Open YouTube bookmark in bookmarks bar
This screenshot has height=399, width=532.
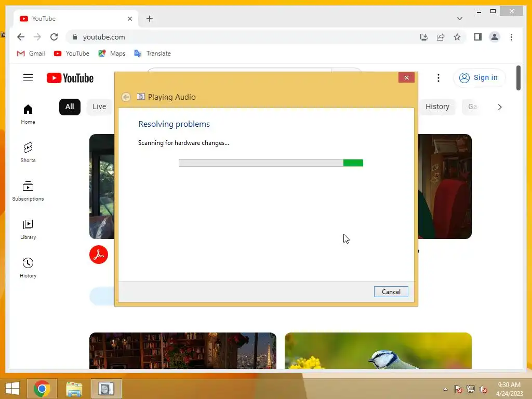[72, 54]
